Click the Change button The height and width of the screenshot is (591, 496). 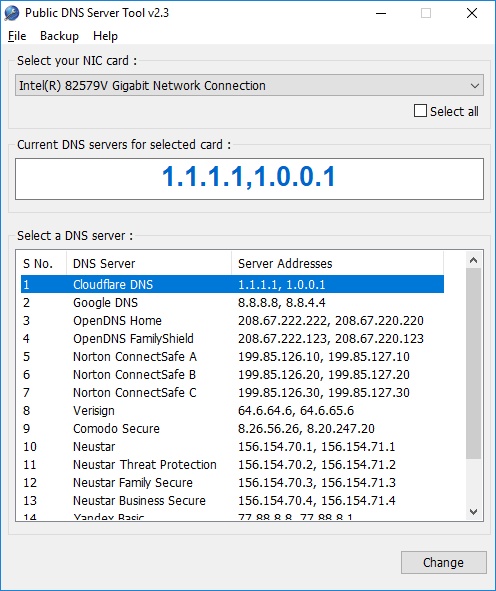click(444, 562)
